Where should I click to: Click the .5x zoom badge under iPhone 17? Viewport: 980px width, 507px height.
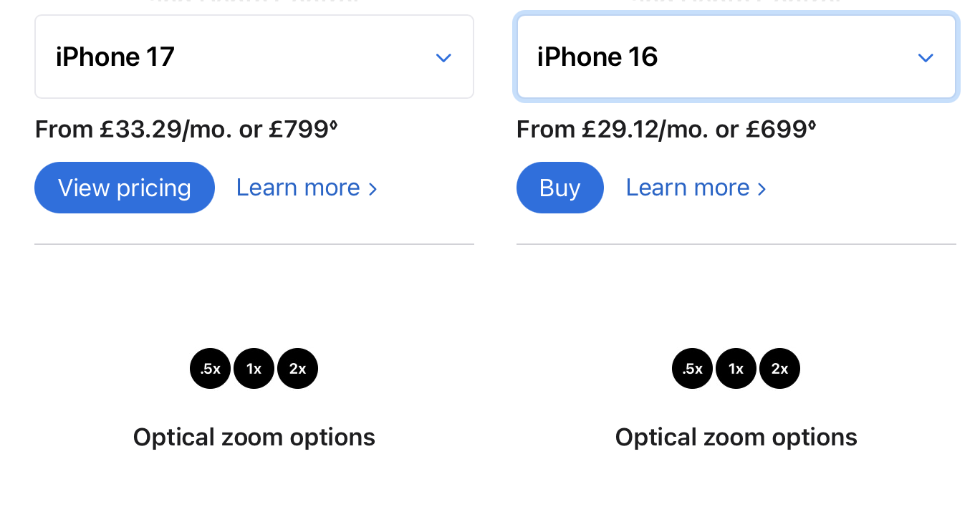[x=210, y=369]
